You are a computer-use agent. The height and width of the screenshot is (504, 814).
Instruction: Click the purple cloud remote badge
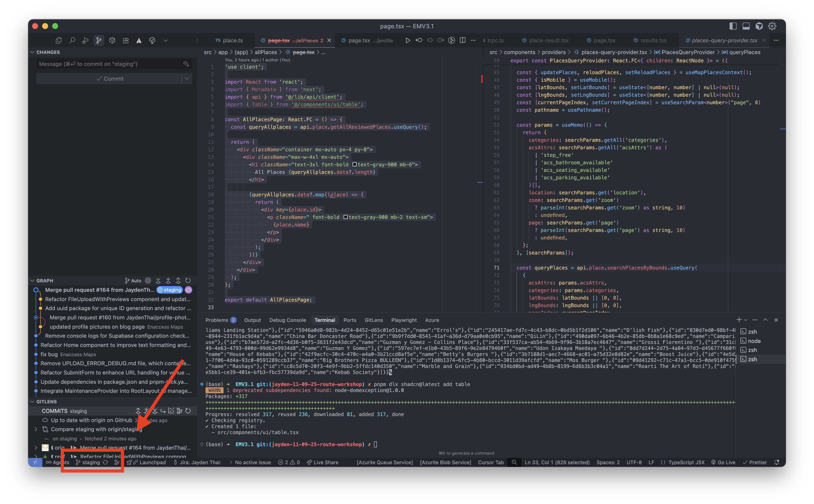click(188, 290)
